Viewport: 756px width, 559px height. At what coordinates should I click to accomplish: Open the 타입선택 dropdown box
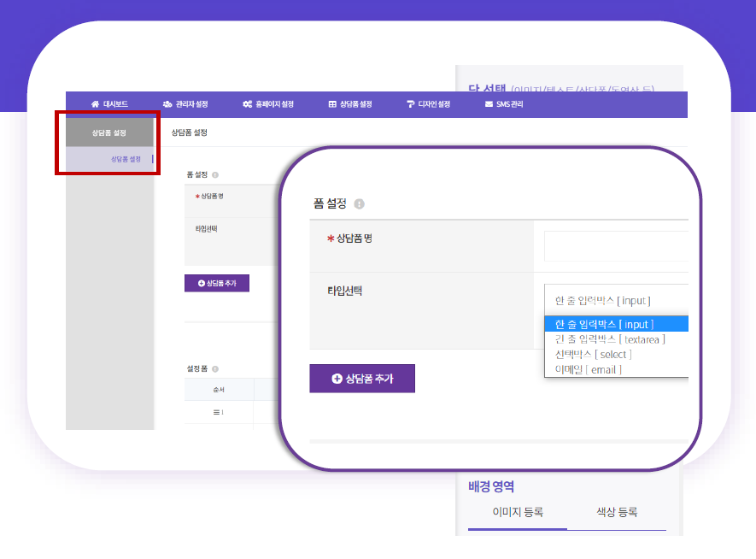point(615,300)
